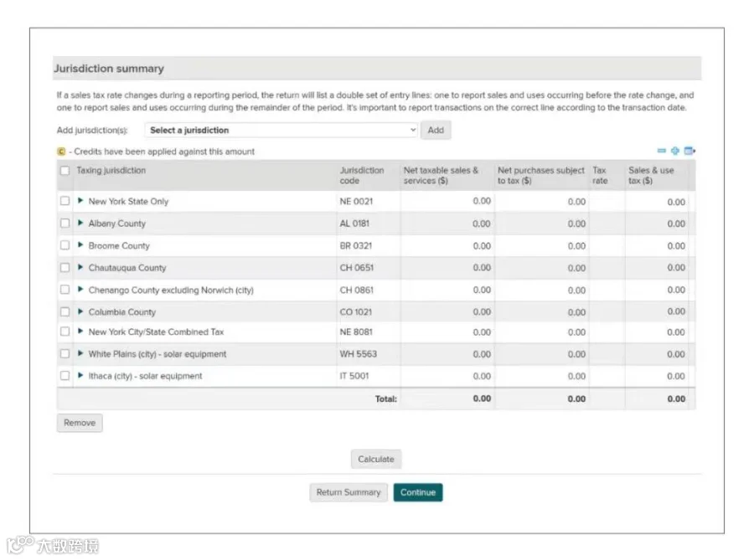Click the Jurisdiction summary heading
Screen dimensions: 754x560
[x=109, y=69]
